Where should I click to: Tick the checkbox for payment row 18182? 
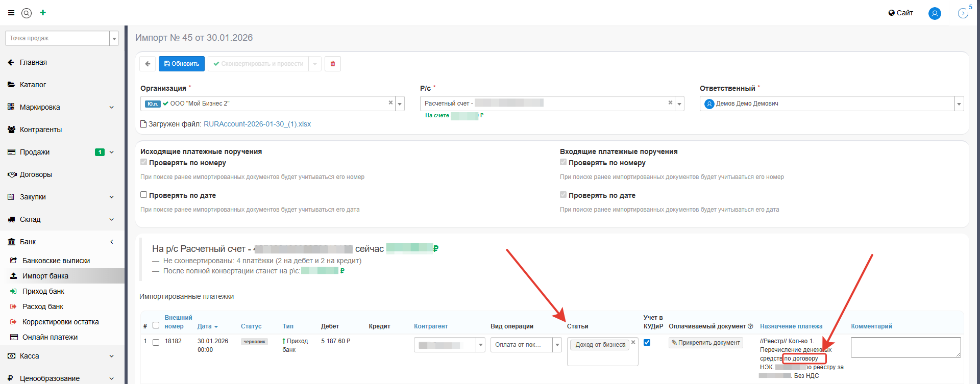[x=156, y=342]
